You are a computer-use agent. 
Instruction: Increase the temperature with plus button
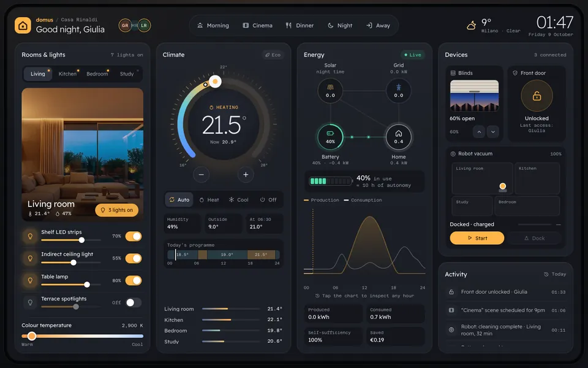pyautogui.click(x=246, y=175)
